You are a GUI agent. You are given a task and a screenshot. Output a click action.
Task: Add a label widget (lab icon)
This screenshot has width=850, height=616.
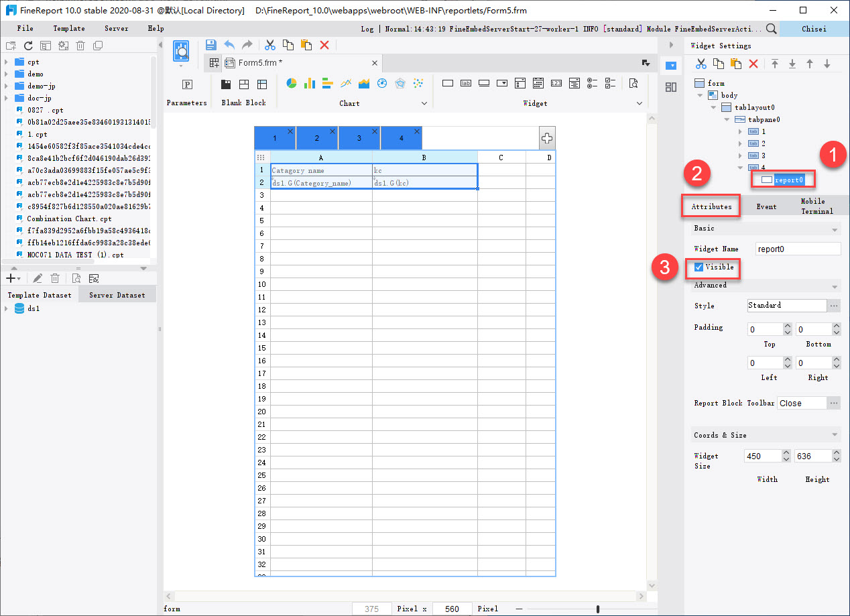[466, 83]
